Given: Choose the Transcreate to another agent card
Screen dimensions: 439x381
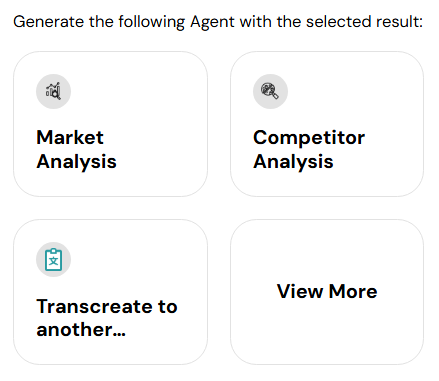Looking at the screenshot, I should point(110,292).
